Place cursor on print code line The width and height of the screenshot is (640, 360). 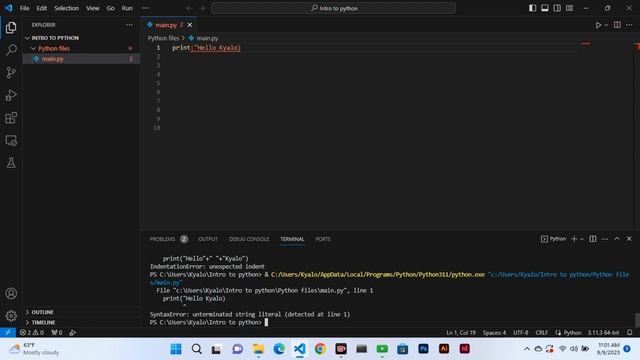click(206, 48)
